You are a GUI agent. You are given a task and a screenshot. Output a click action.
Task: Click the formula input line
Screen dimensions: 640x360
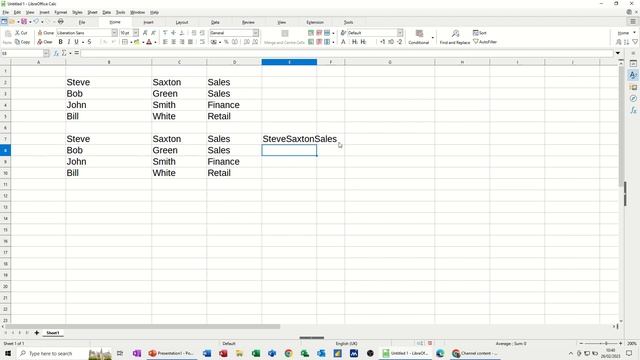click(x=347, y=53)
